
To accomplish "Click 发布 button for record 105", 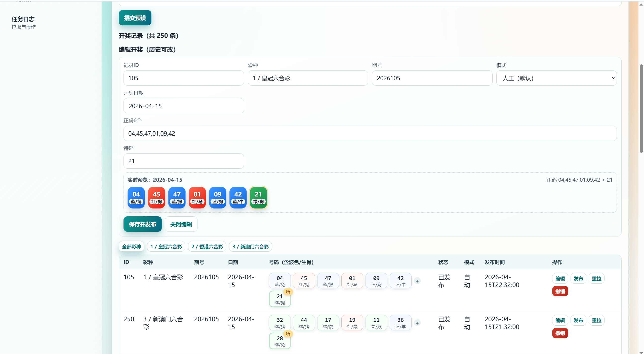I will click(578, 279).
